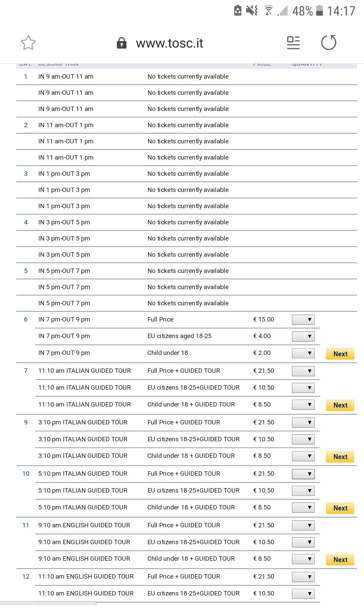Tap the battery saver status icon
This screenshot has height=613, width=364.
[x=238, y=10]
